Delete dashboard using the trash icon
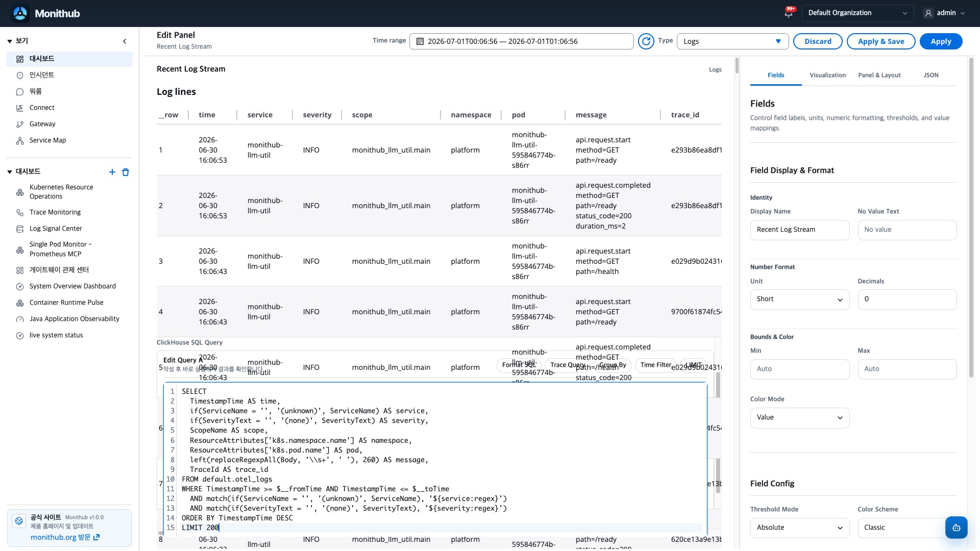980x551 pixels. (x=126, y=172)
